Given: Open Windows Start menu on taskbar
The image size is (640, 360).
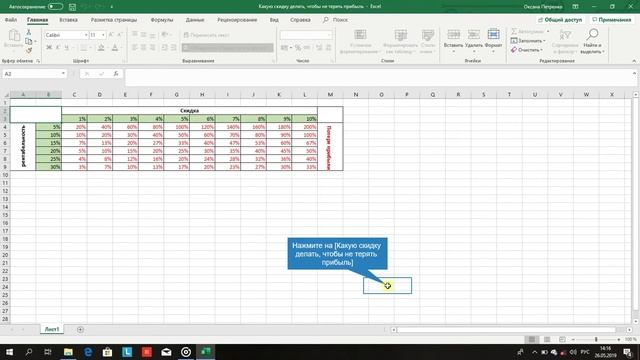Looking at the screenshot, I should pyautogui.click(x=9, y=352).
